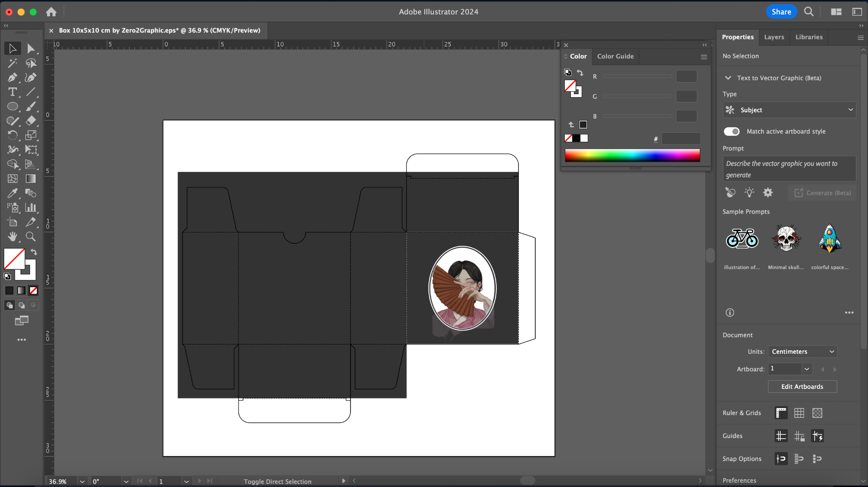Toggle Match active artboard style switch

click(732, 132)
